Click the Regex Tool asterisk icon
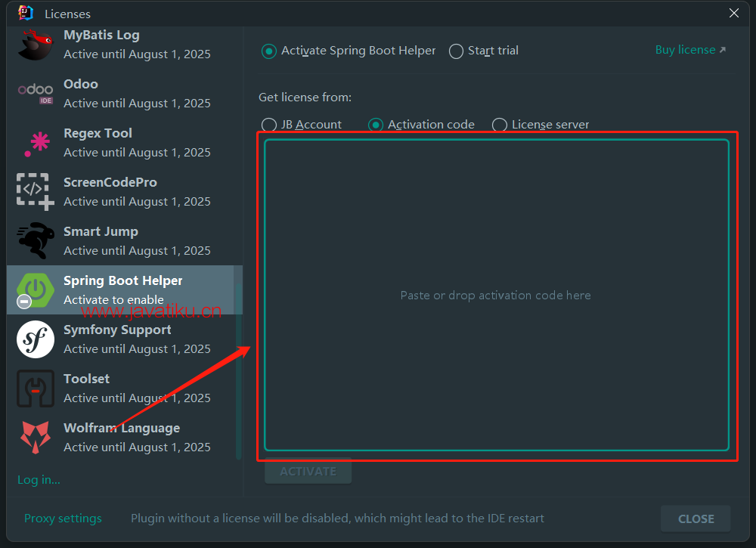 coord(37,144)
